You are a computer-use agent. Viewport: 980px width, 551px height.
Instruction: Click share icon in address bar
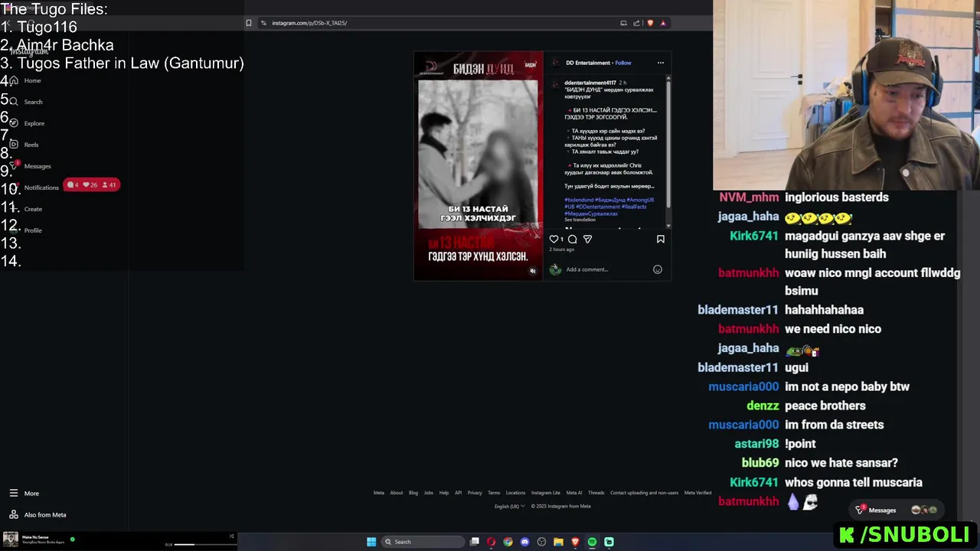pos(636,23)
